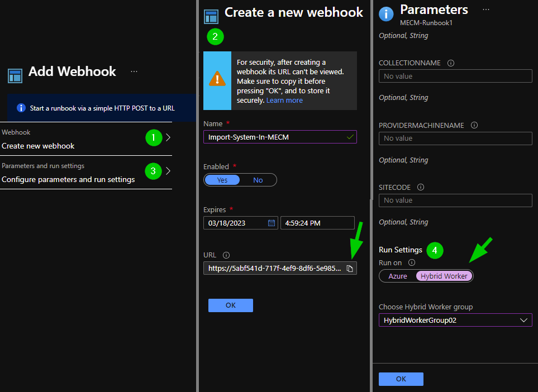Select Hybrid Worker for Run on
Viewport: 538px width, 392px height.
(444, 276)
